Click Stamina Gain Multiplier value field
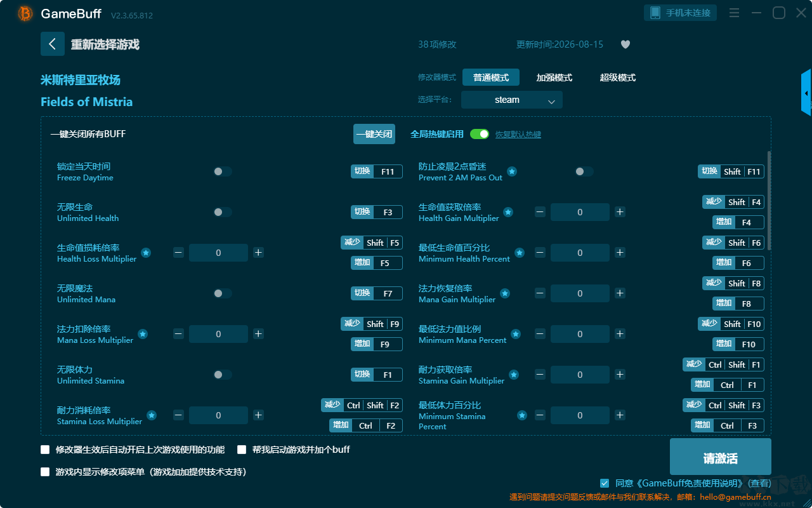The width and height of the screenshot is (812, 508). 580,375
